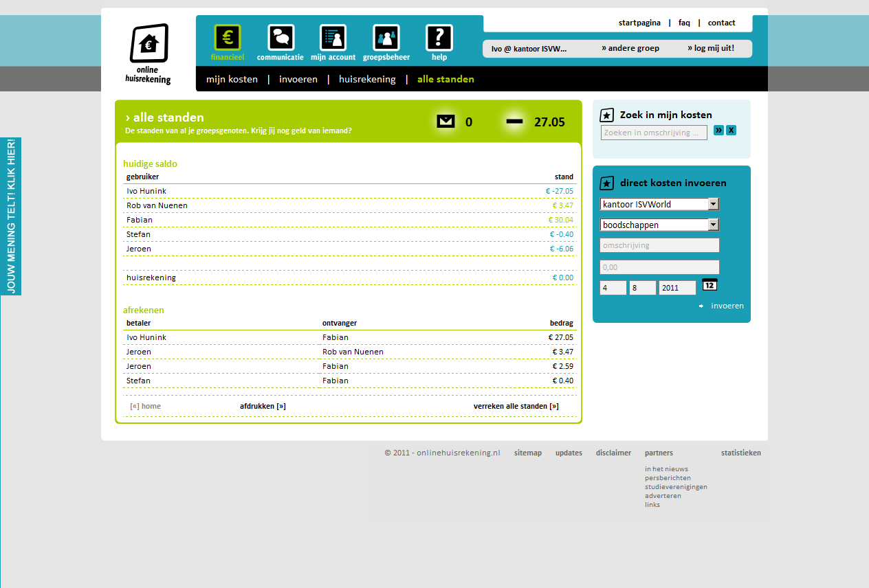Viewport: 869px width, 588px height.
Task: Open the financieel euro icon
Action: point(228,38)
